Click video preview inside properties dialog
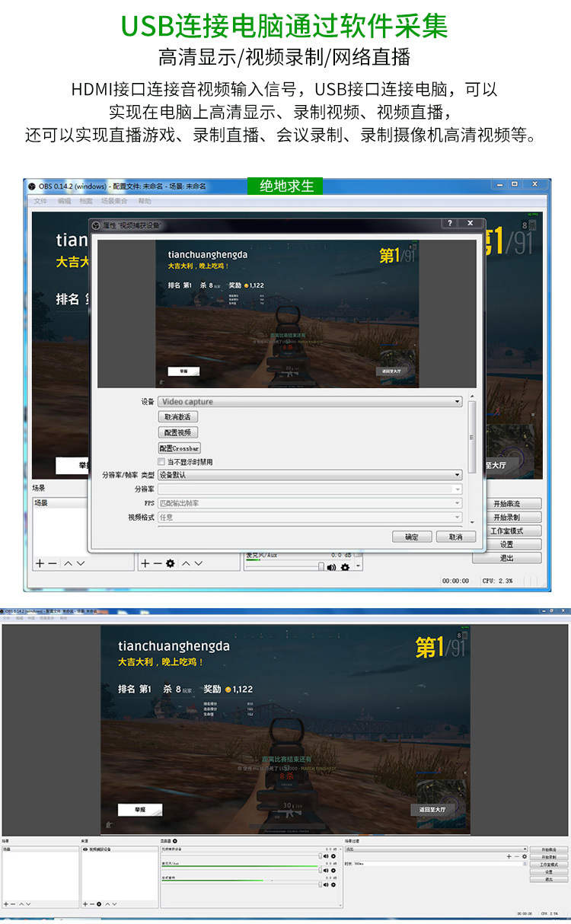The height and width of the screenshot is (924, 571). point(287,314)
